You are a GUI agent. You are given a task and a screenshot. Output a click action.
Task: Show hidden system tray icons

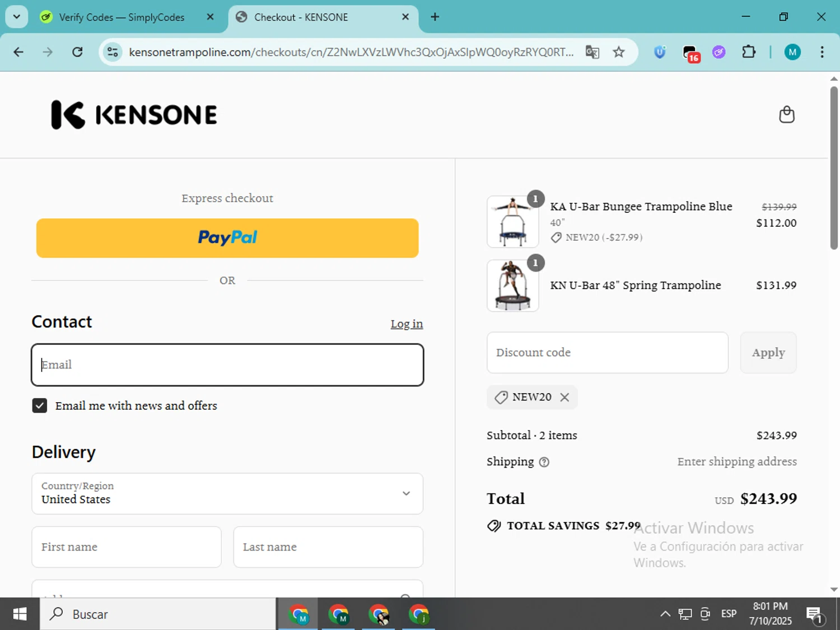(665, 614)
